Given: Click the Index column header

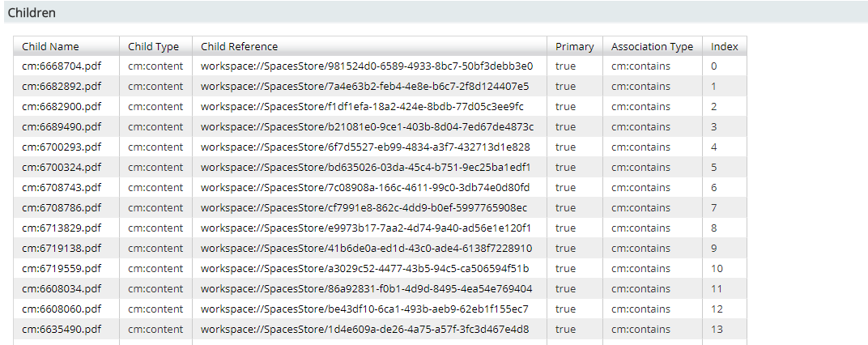Looking at the screenshot, I should 725,46.
